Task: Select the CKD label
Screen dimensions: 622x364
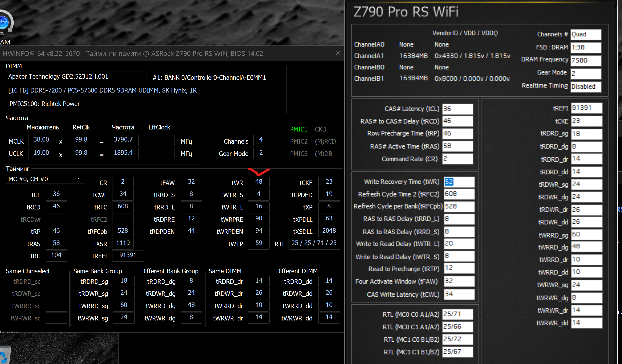Action: [x=320, y=129]
